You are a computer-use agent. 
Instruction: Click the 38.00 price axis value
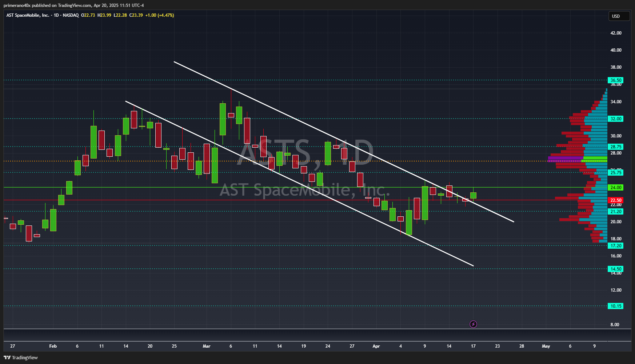616,67
